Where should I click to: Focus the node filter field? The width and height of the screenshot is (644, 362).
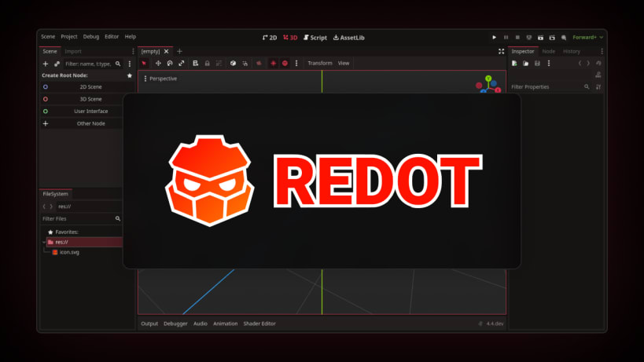[94, 64]
